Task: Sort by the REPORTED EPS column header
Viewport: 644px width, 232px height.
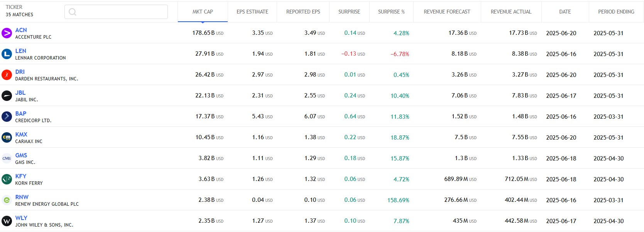Action: coord(303,12)
